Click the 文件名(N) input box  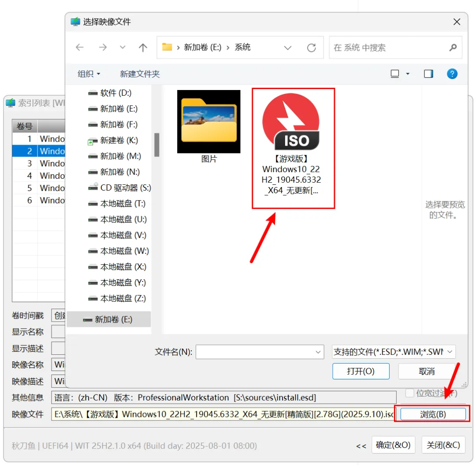(260, 352)
